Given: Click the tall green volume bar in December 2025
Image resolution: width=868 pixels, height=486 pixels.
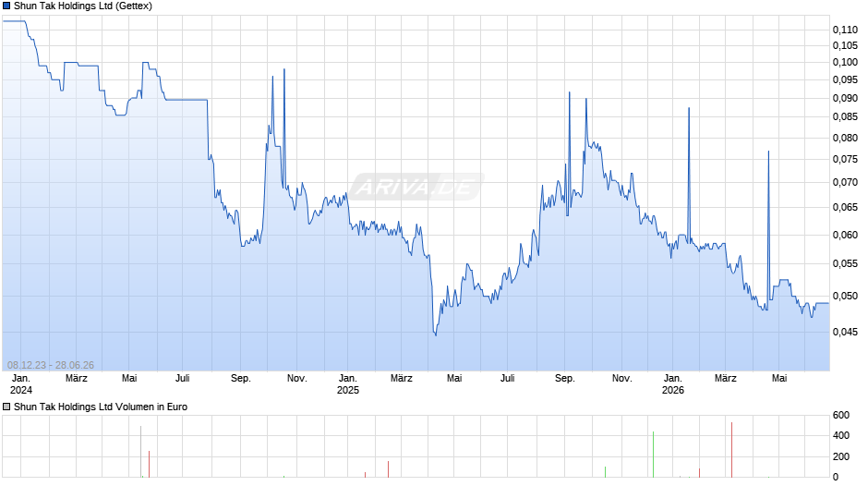Looking at the screenshot, I should [653, 455].
